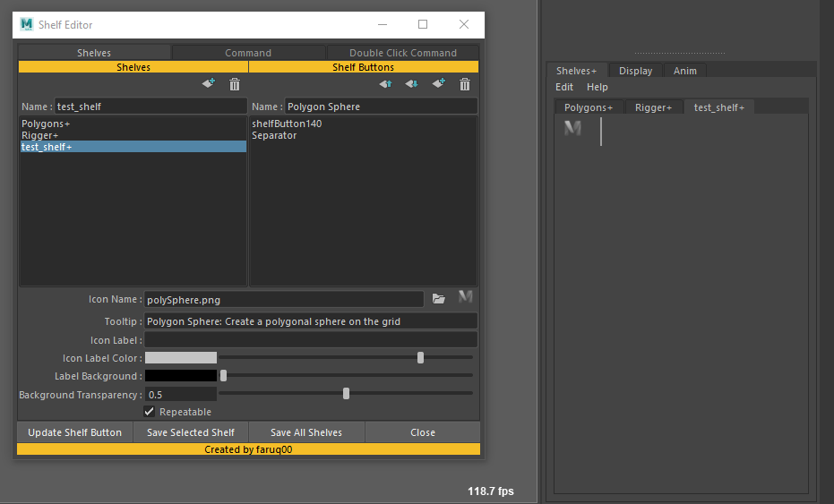Screen dimensions: 834x504
Task: Click icon preview beside Icon Name field
Action: (x=466, y=296)
